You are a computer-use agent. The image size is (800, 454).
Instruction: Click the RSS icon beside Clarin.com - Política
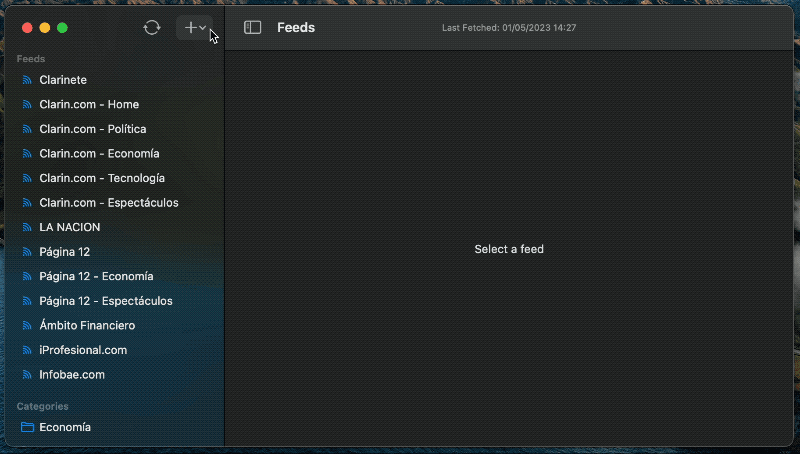coord(27,129)
